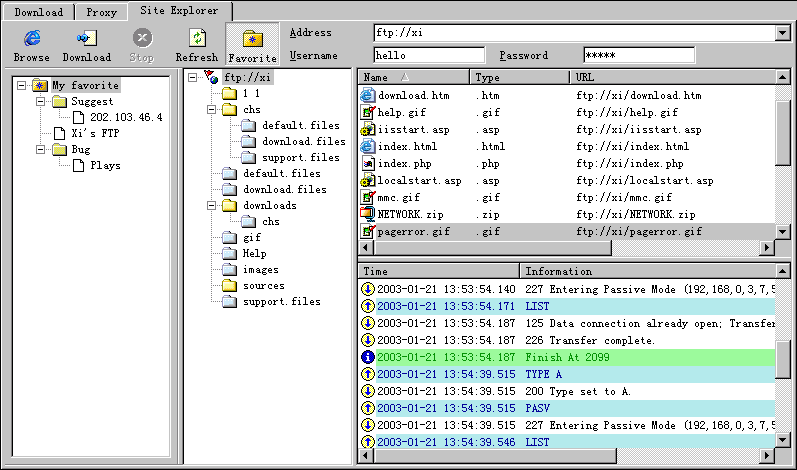This screenshot has height=470, width=797.
Task: Click the Download toolbar icon
Action: point(86,38)
